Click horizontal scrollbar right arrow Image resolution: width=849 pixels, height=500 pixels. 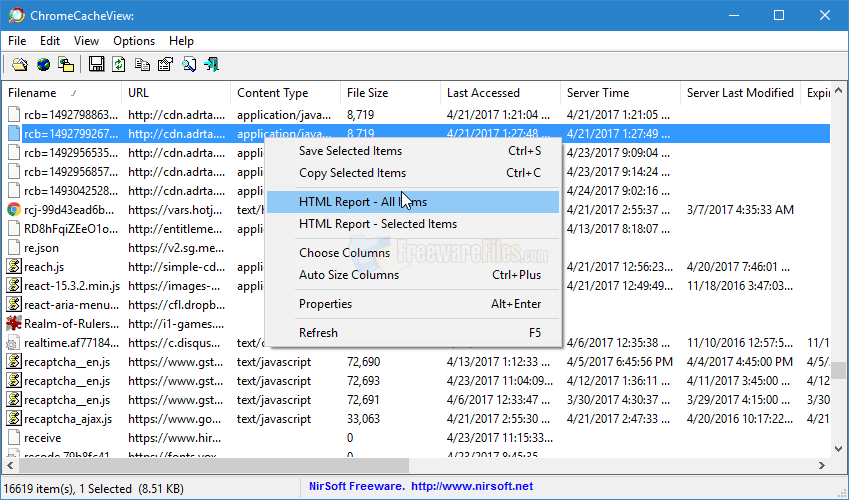[x=822, y=465]
